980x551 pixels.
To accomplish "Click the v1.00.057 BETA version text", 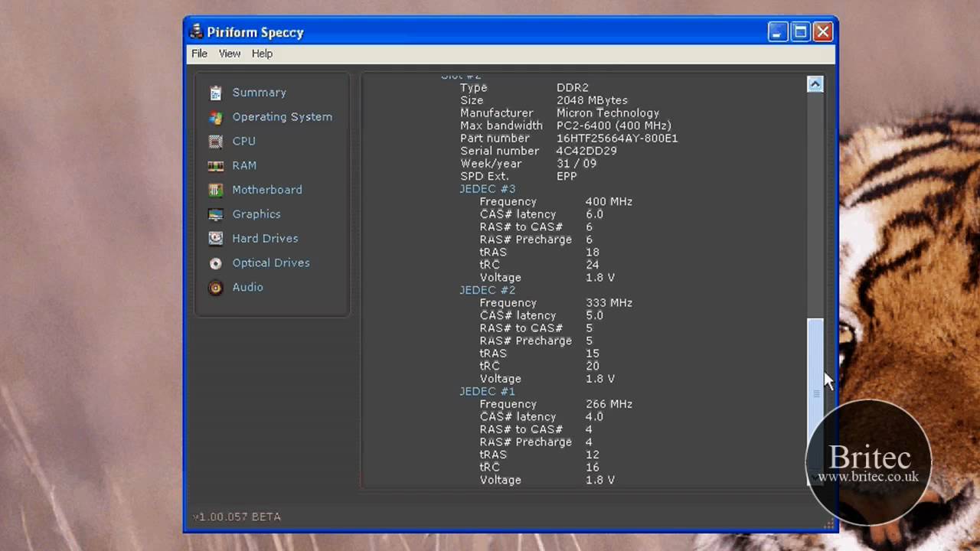I will tap(237, 517).
